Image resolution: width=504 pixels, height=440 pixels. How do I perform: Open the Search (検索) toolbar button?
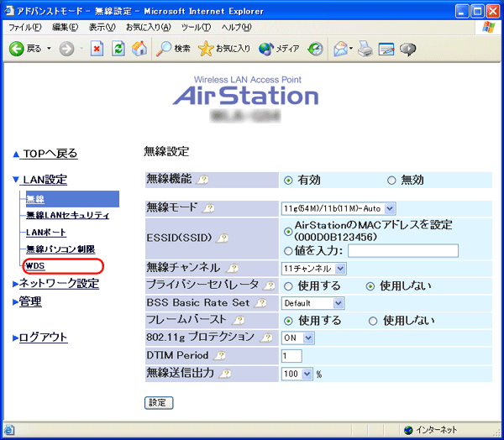tap(174, 49)
